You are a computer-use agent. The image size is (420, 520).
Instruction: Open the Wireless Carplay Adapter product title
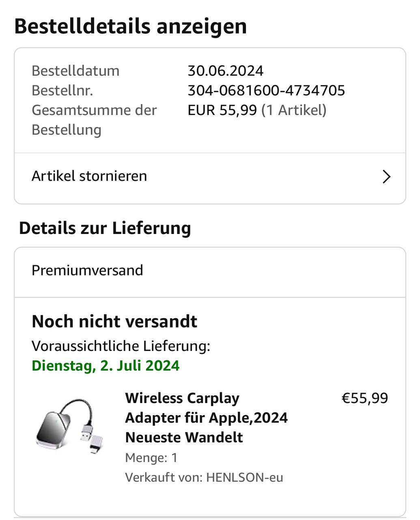[x=206, y=418]
